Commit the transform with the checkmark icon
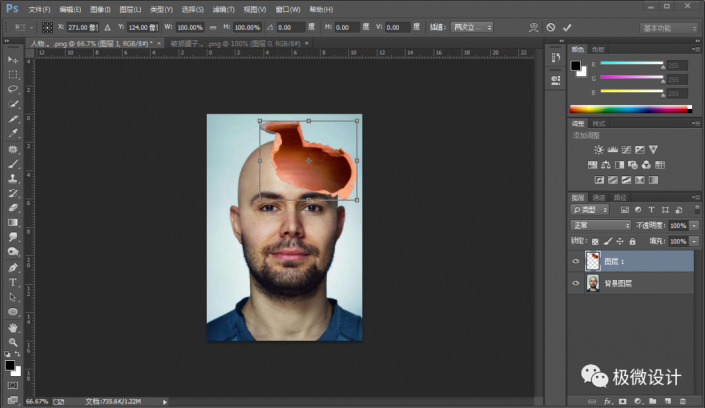 tap(567, 27)
